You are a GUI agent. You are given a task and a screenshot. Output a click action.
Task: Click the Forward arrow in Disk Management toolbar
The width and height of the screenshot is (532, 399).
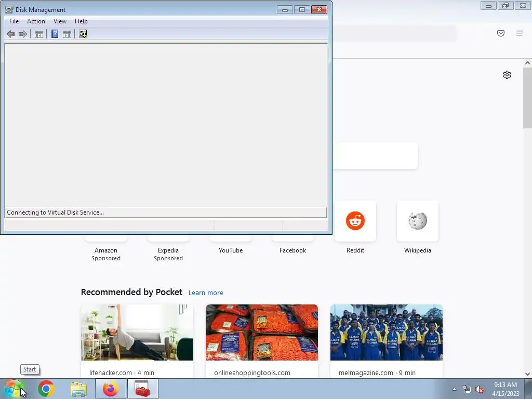23,34
